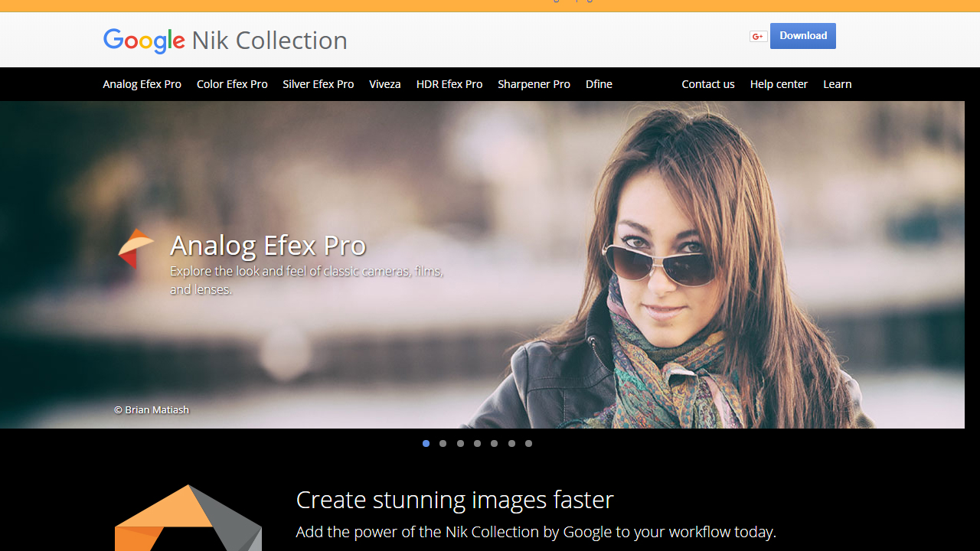The height and width of the screenshot is (551, 980).
Task: Click the © Brian Matiash credit text
Action: (152, 410)
